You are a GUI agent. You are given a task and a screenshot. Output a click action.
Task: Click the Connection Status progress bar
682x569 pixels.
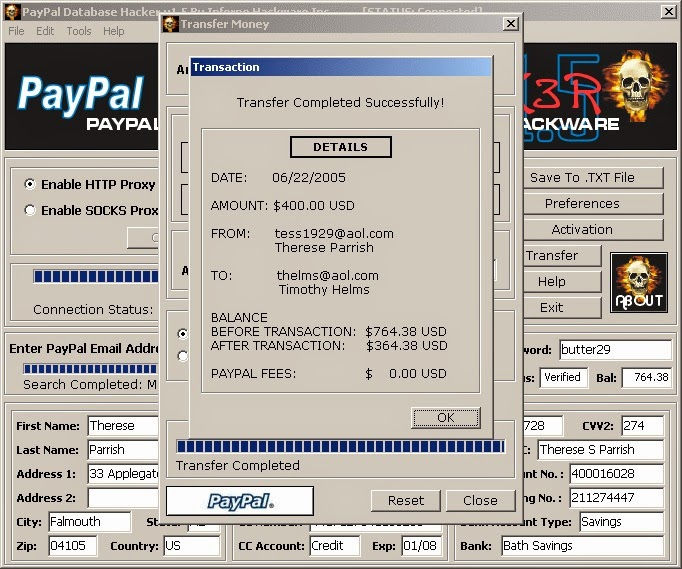pyautogui.click(x=96, y=276)
